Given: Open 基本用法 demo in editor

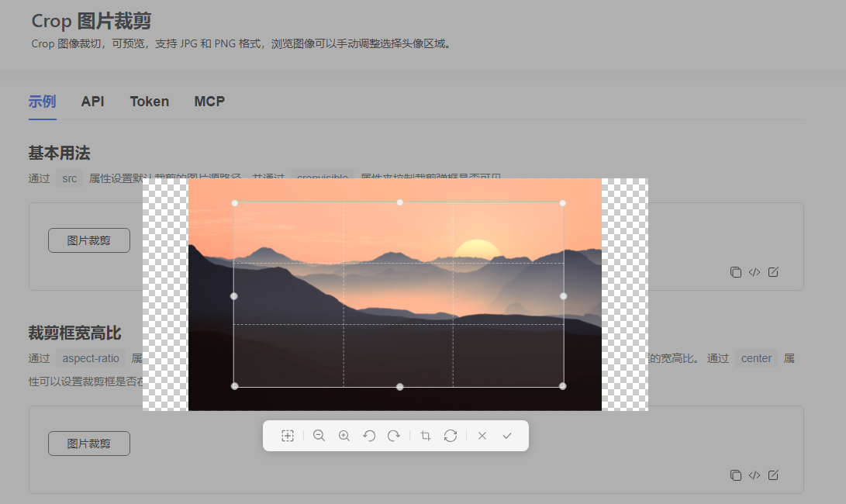Looking at the screenshot, I should (x=773, y=272).
